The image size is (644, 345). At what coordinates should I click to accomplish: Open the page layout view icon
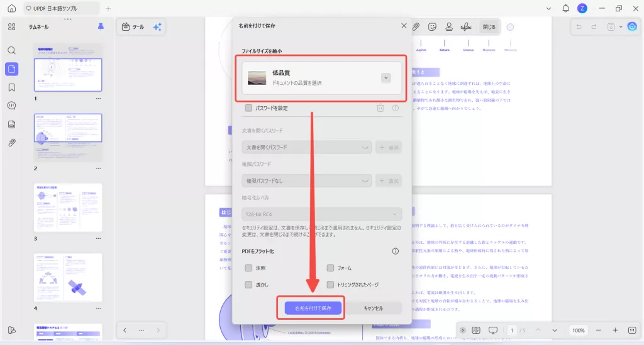(x=476, y=330)
